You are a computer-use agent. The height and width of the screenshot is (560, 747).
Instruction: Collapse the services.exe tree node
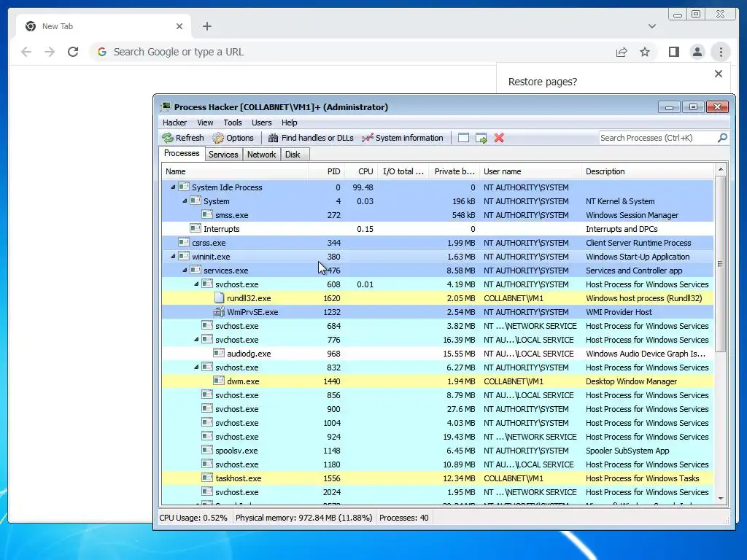[185, 270]
